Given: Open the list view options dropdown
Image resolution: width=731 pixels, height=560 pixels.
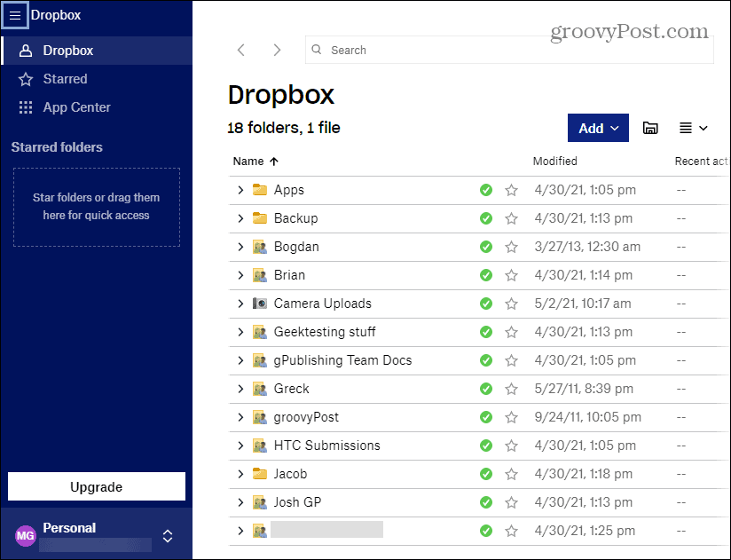Looking at the screenshot, I should 693,128.
